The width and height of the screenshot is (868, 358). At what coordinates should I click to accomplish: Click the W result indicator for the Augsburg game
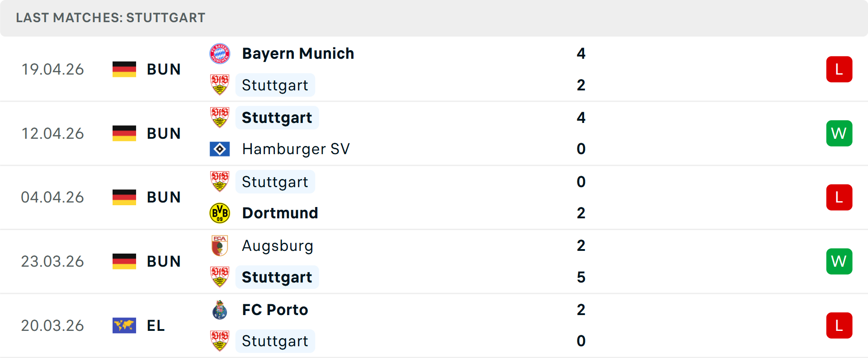pos(840,261)
